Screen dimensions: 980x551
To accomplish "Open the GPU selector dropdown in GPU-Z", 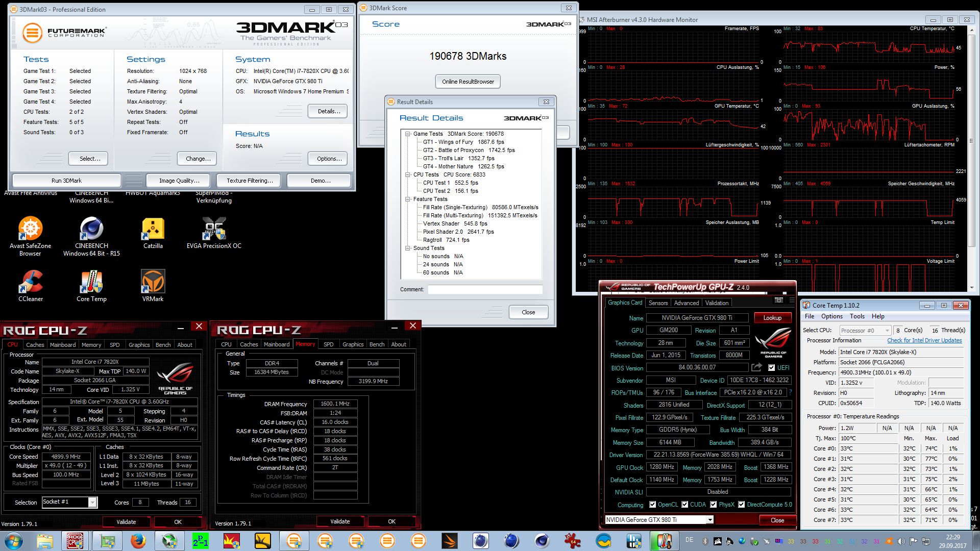I will coord(709,520).
